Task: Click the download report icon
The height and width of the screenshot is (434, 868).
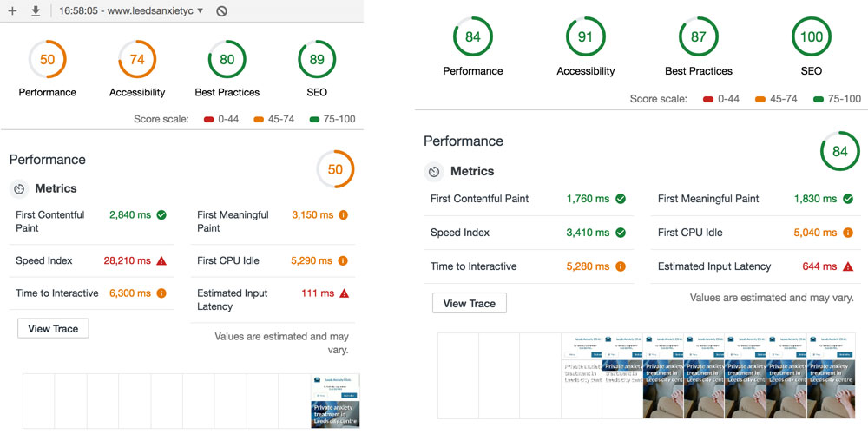Action: tap(36, 11)
